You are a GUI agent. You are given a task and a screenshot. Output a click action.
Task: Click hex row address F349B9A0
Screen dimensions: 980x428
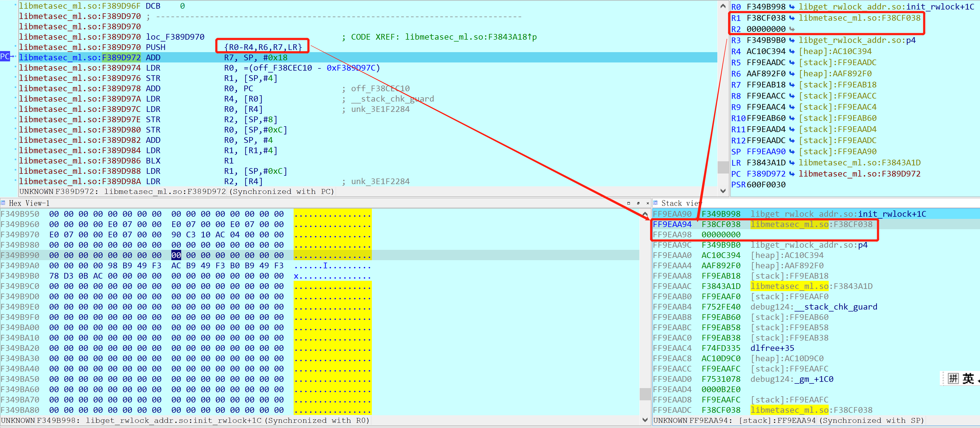point(20,266)
